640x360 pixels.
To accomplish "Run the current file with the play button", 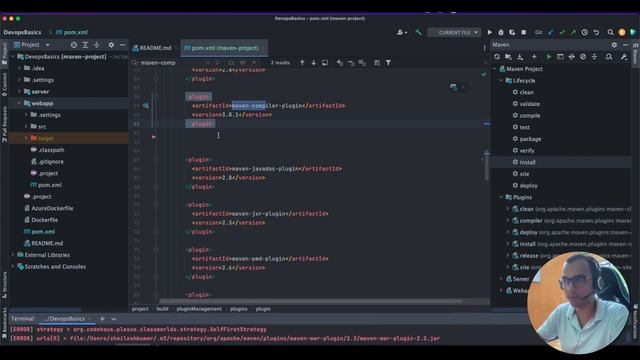I will coord(489,32).
